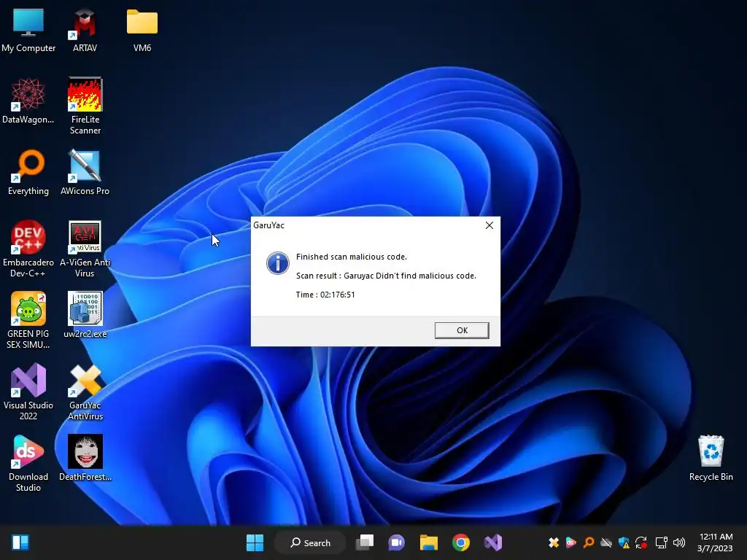Open the taskbar Search box
This screenshot has width=747, height=560.
pyautogui.click(x=310, y=542)
